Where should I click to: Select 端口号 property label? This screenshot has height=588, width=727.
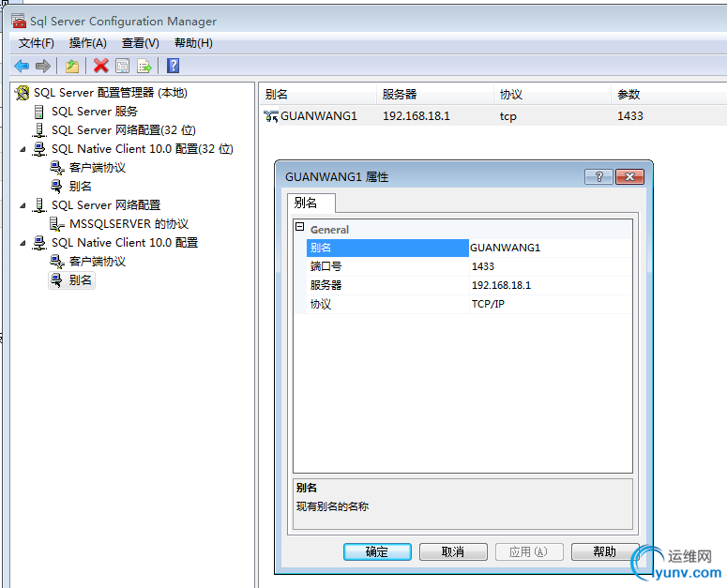click(387, 266)
